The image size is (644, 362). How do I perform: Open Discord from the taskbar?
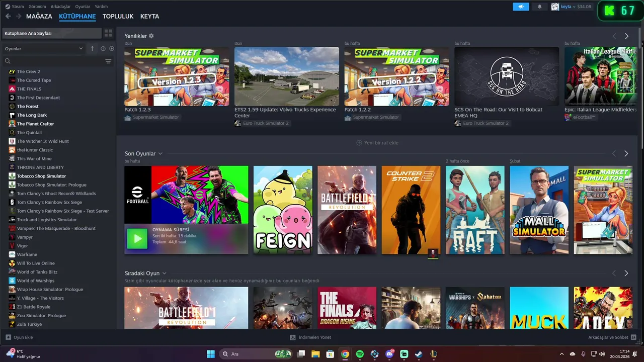[x=389, y=354]
